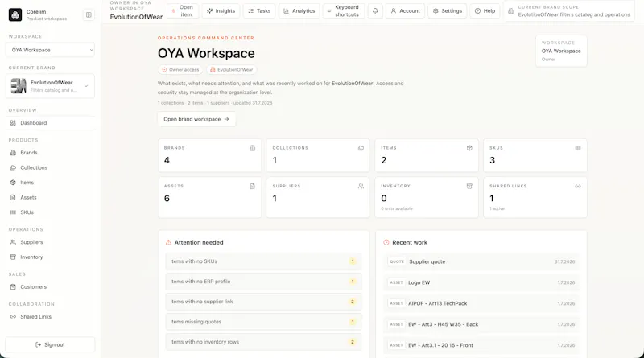
Task: Click the Help button
Action: click(x=485, y=11)
